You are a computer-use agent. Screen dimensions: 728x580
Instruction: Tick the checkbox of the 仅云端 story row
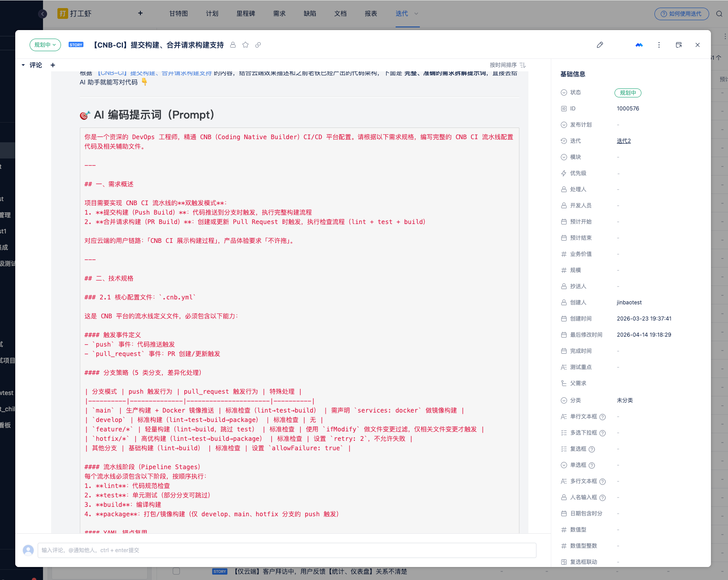[176, 571]
